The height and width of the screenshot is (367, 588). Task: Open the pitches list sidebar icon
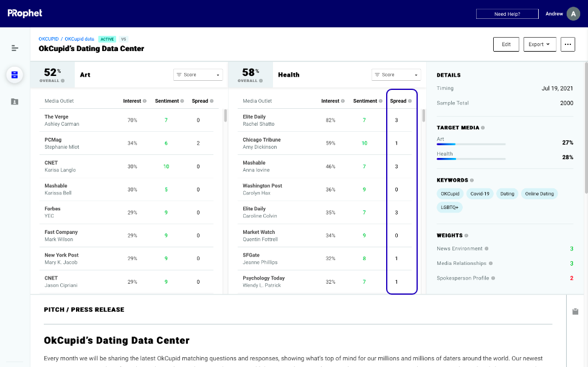coord(15,75)
